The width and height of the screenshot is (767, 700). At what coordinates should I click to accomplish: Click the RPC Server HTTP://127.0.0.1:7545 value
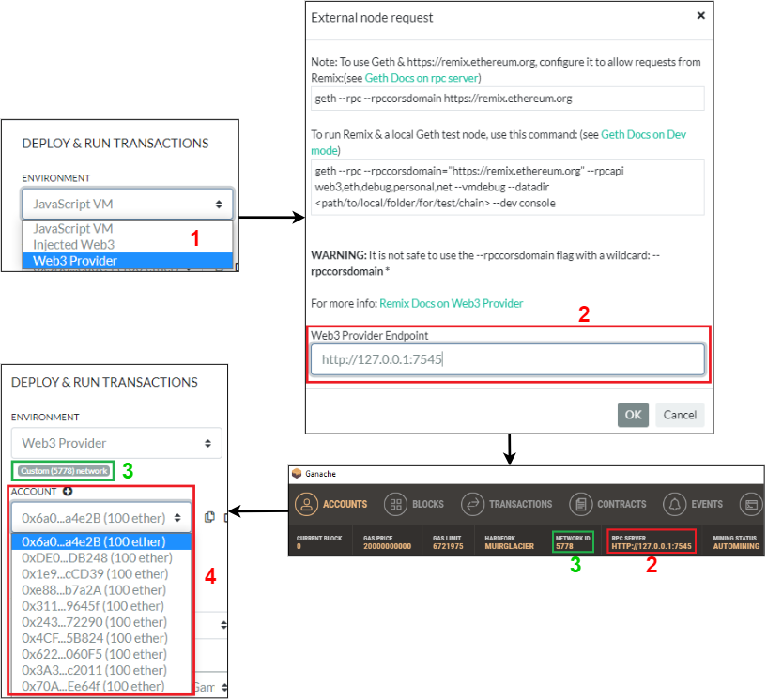[652, 546]
